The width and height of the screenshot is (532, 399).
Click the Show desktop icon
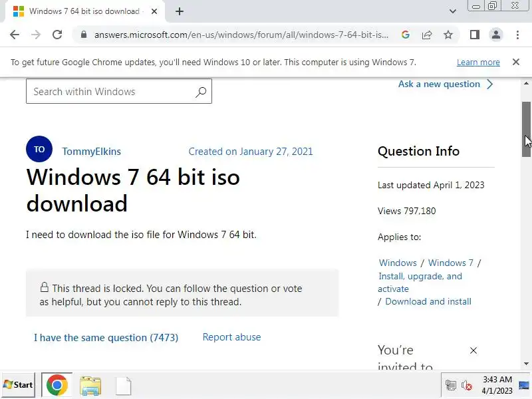point(524,385)
